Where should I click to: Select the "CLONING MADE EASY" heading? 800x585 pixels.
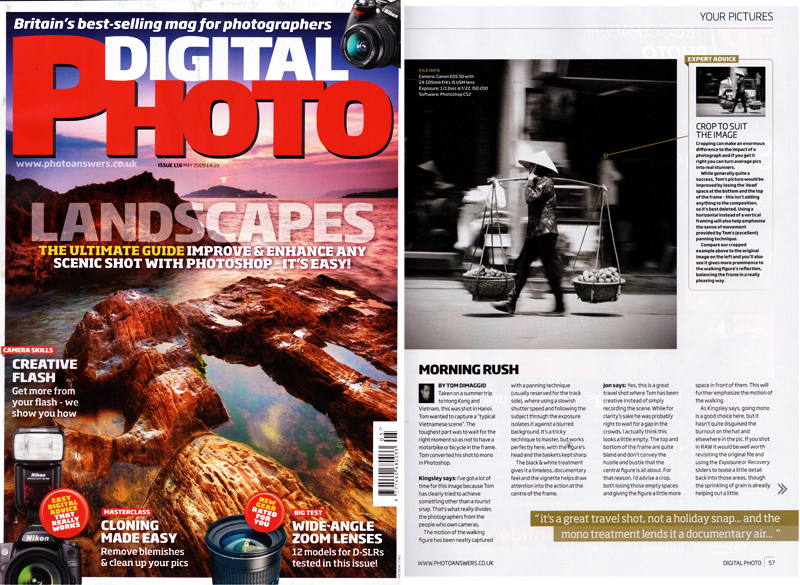tap(139, 531)
